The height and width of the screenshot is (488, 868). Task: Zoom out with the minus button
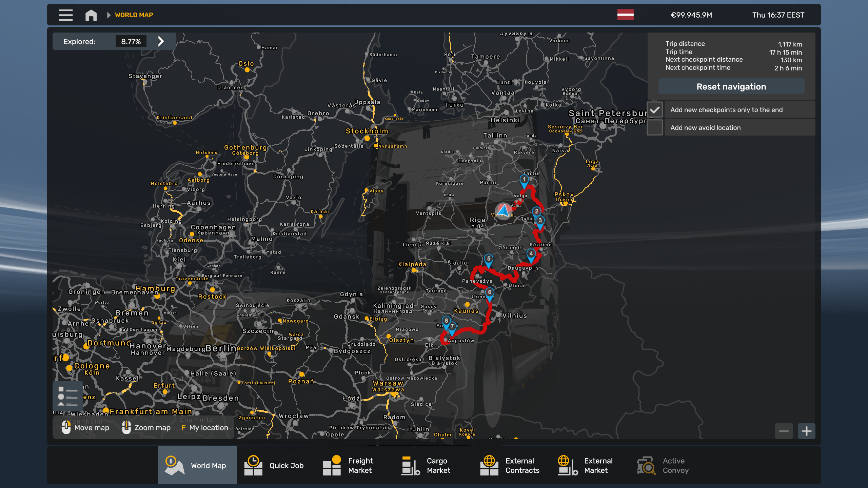[x=784, y=431]
